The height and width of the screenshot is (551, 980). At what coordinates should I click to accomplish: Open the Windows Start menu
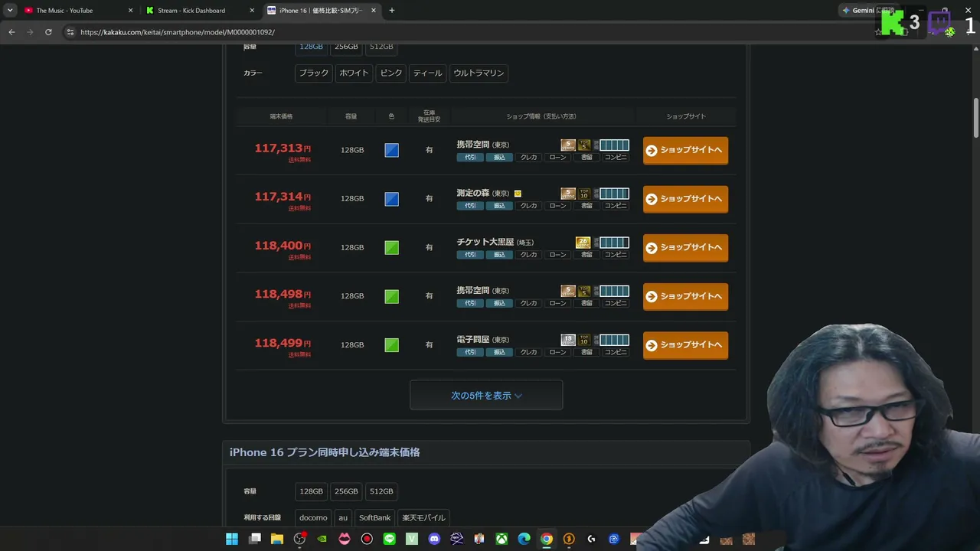pyautogui.click(x=231, y=539)
